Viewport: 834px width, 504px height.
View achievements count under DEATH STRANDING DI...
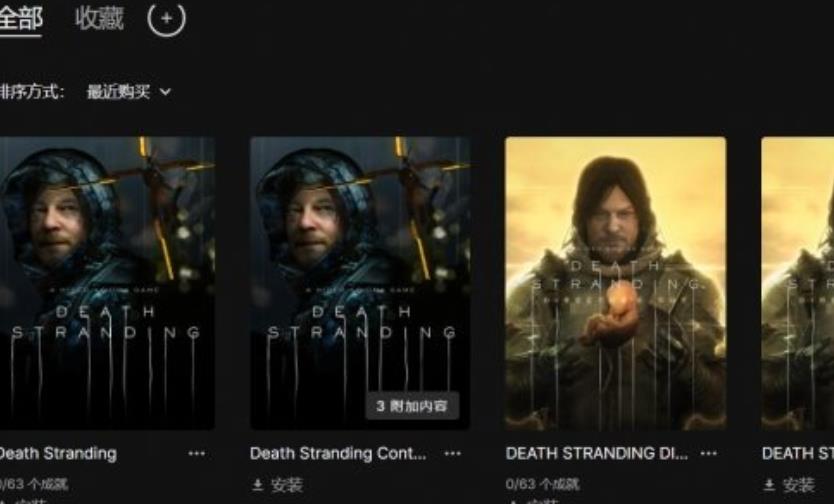[543, 484]
